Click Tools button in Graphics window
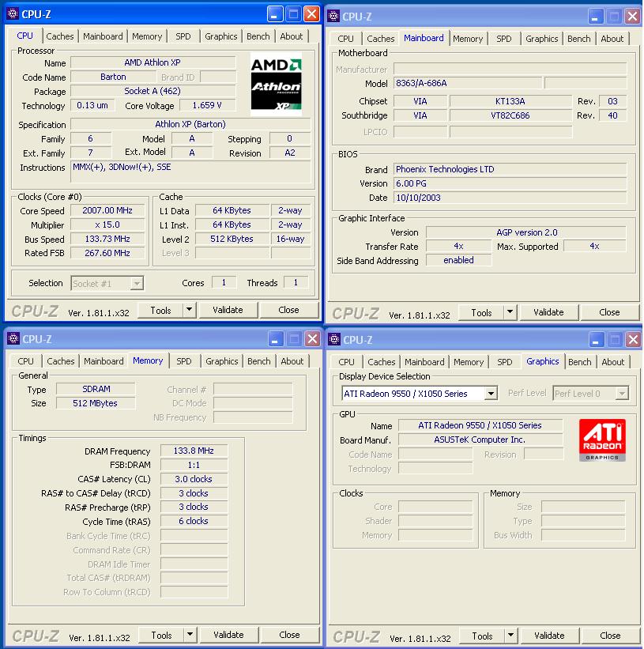This screenshot has height=649, width=644. pyautogui.click(x=483, y=636)
